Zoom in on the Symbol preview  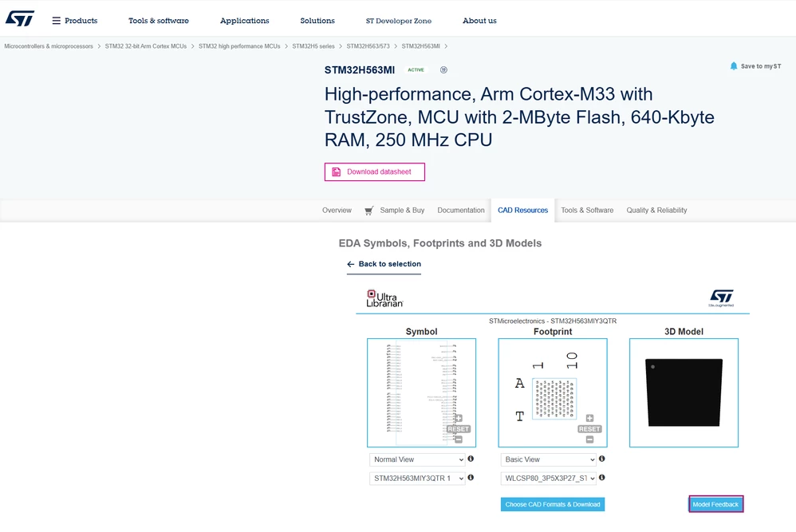459,418
